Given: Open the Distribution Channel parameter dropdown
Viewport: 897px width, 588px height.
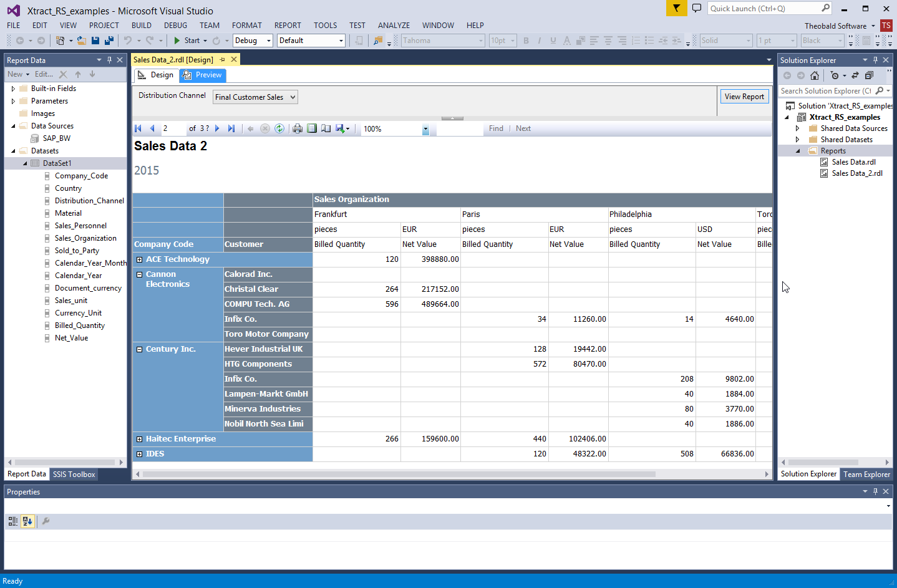Looking at the screenshot, I should 255,97.
